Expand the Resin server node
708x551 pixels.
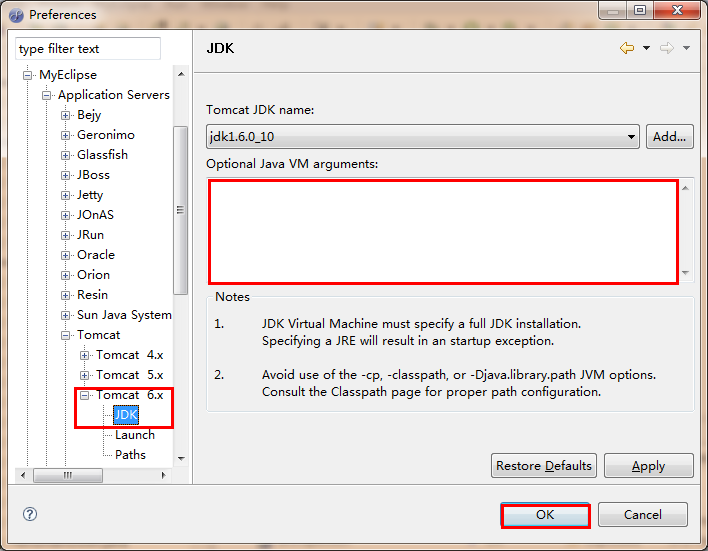click(65, 295)
